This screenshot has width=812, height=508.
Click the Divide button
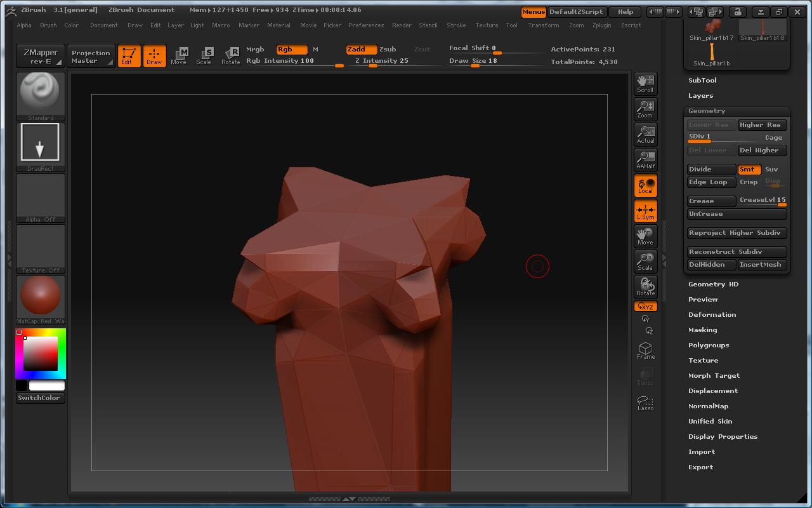coord(710,170)
